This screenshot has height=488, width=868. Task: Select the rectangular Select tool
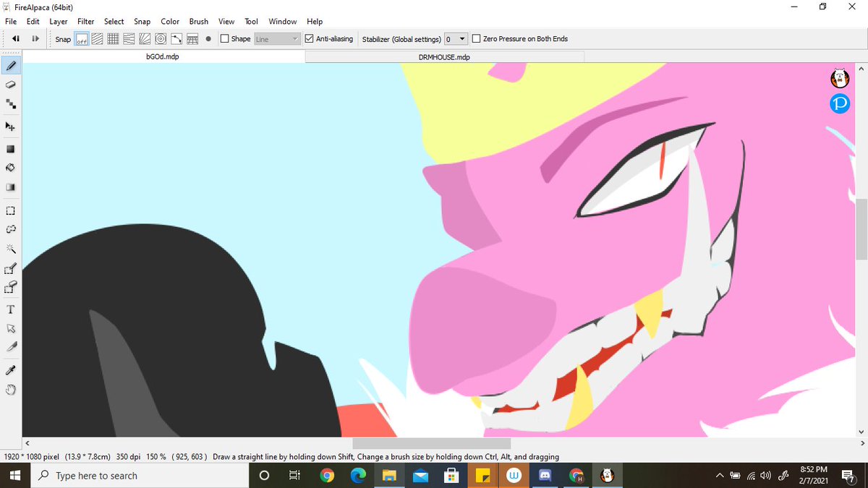pyautogui.click(x=11, y=211)
